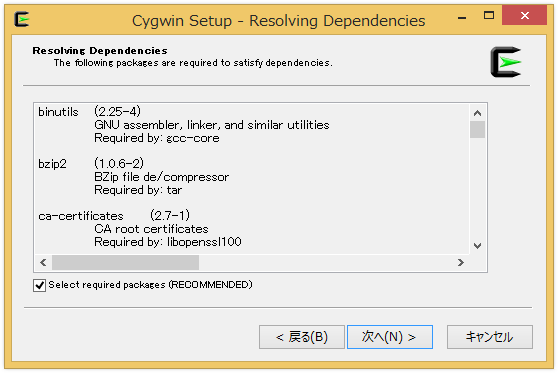Screen dimensions: 560x373
Task: Uncheck Select required packages checkbox
Action: [x=39, y=285]
